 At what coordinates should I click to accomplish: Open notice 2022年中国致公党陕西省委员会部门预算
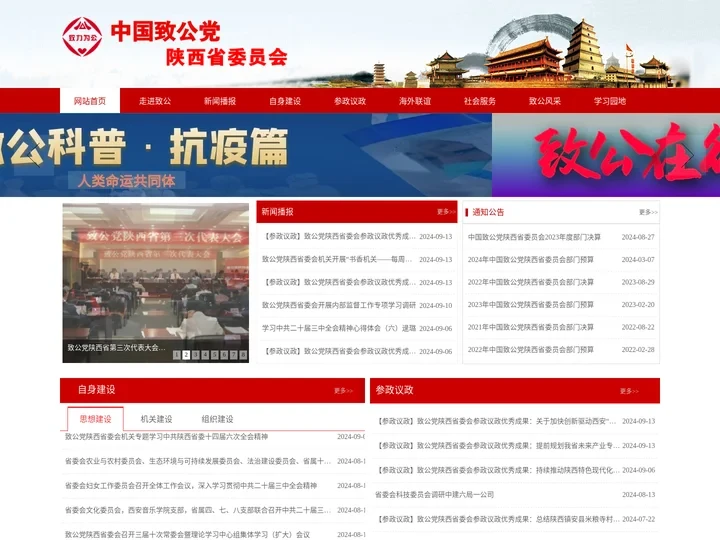(531, 349)
